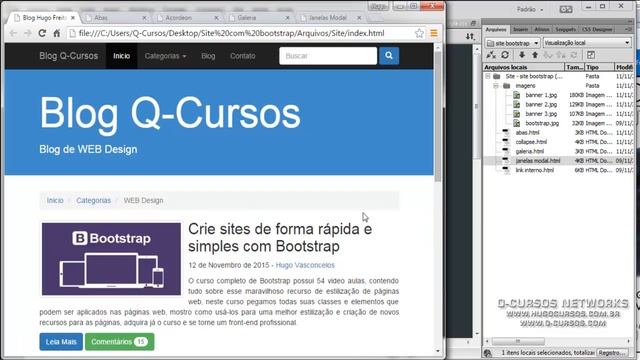
Task: Click the Synchronize icon in Files toolbar
Action: click(574, 55)
